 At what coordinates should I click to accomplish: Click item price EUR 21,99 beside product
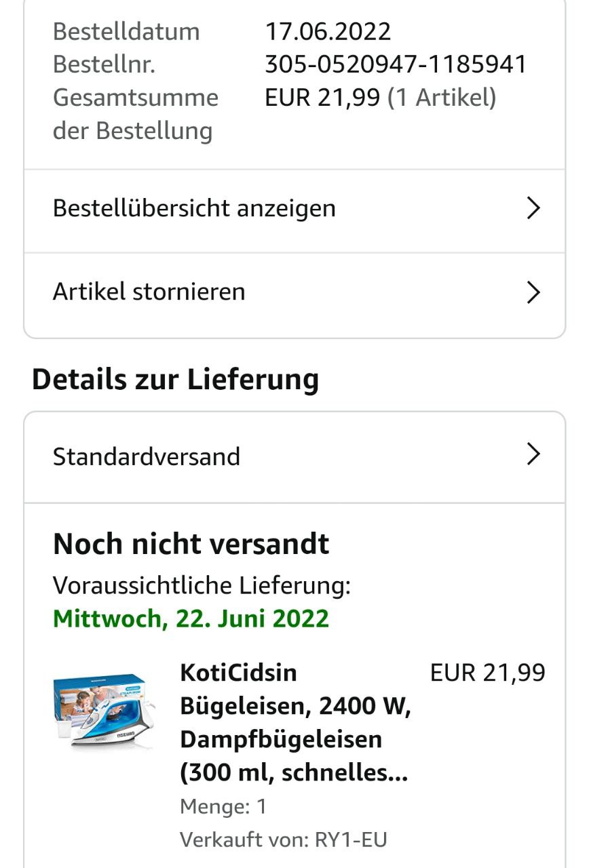(487, 673)
